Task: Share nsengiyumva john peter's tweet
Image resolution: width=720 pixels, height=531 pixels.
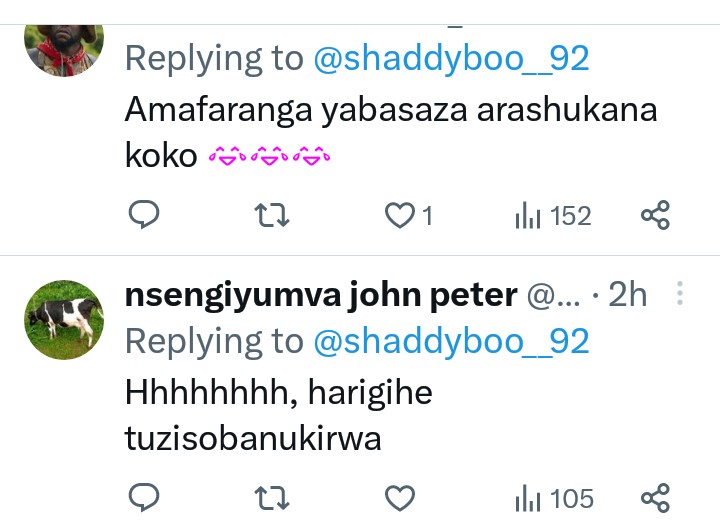Action: (655, 497)
